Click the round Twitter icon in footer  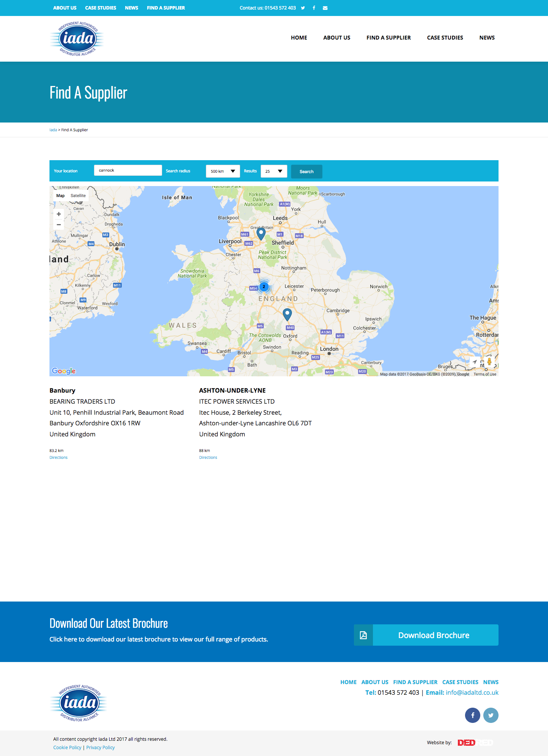coord(491,715)
